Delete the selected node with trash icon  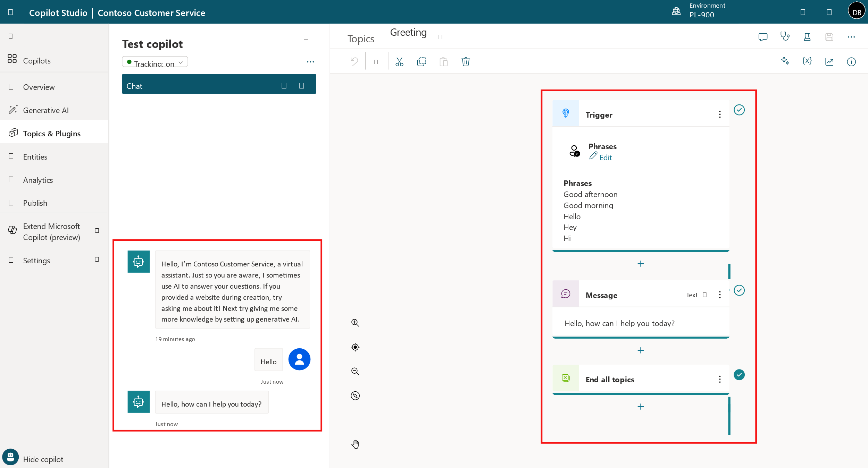click(x=466, y=62)
